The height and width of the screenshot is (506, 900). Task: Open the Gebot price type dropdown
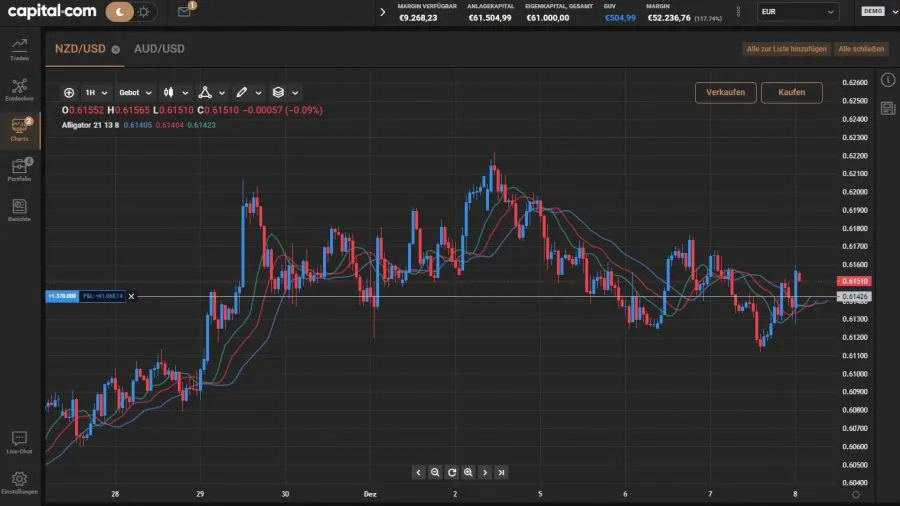tap(135, 92)
